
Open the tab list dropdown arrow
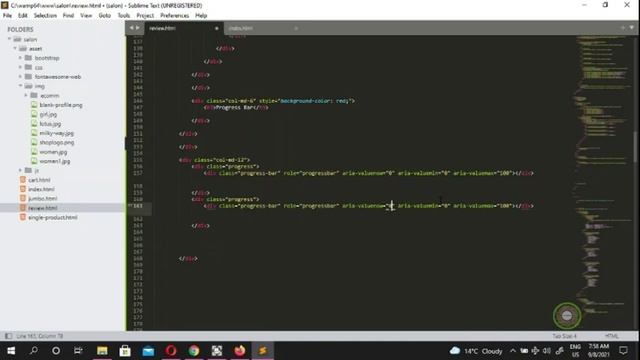(631, 28)
